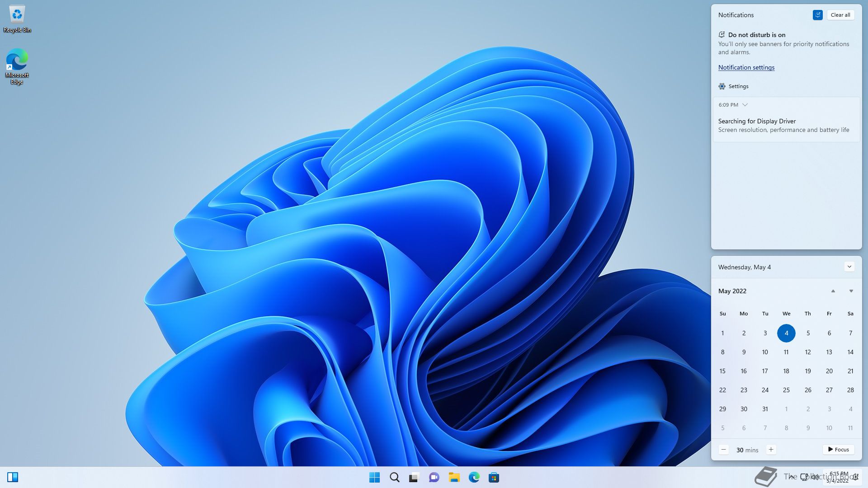Select May 31 on the calendar
Viewport: 868px width, 488px height.
click(x=765, y=409)
